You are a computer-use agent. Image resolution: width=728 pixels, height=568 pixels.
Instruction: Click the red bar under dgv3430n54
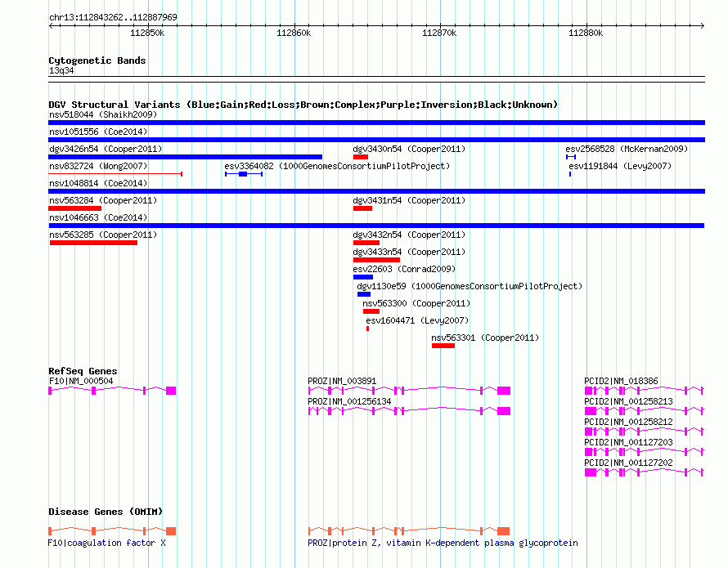tap(360, 157)
